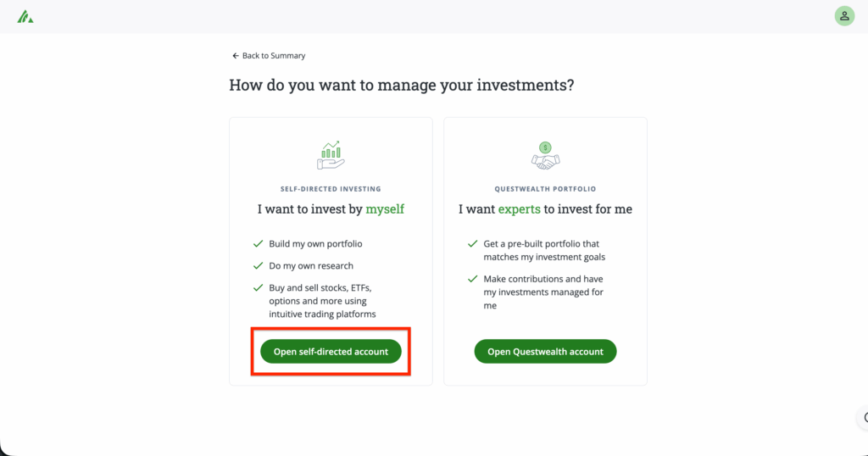
Task: Click the back arrow icon
Action: (x=236, y=56)
